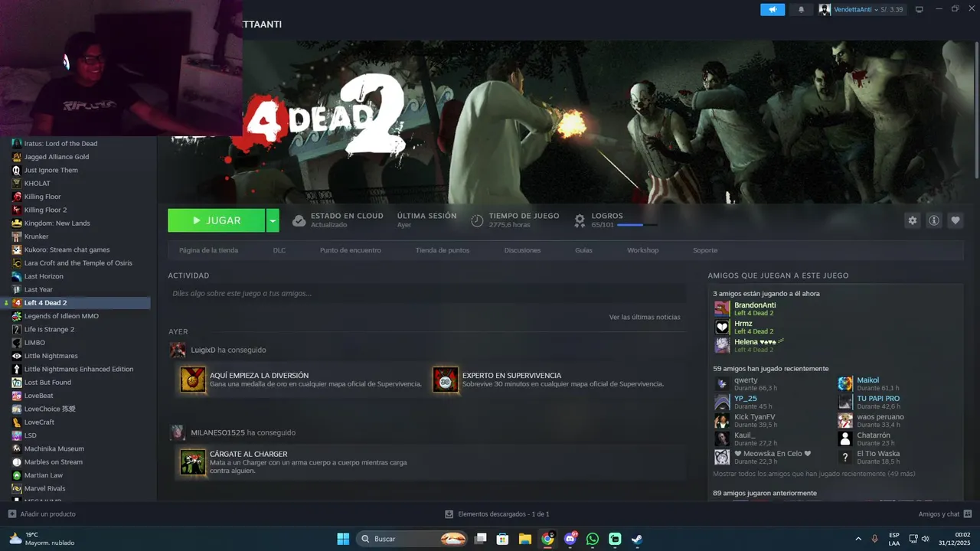
Task: View Estado en Cloud status icon
Action: 299,220
